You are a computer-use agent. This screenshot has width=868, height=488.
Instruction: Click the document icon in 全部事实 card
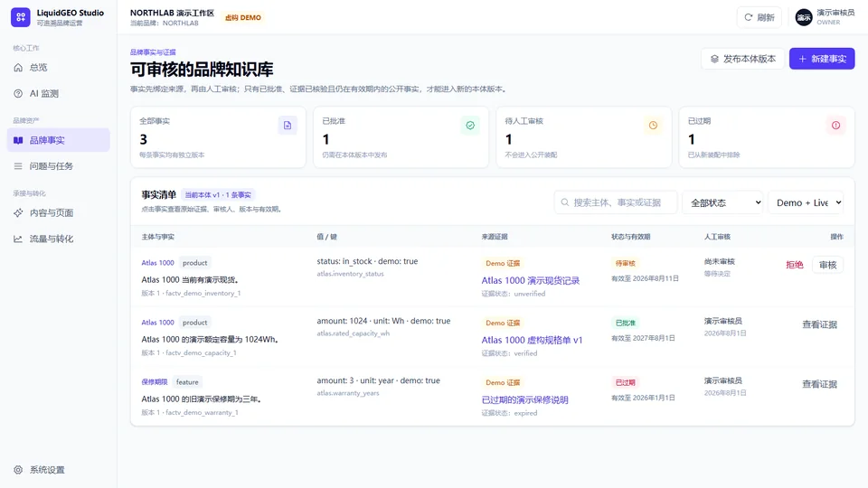(288, 126)
